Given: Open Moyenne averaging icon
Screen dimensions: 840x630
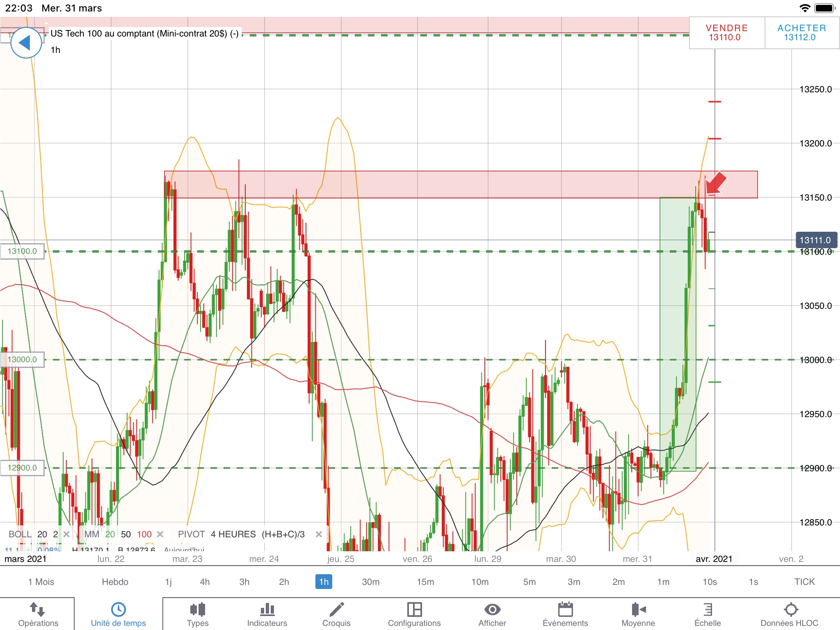Looking at the screenshot, I should (x=638, y=609).
